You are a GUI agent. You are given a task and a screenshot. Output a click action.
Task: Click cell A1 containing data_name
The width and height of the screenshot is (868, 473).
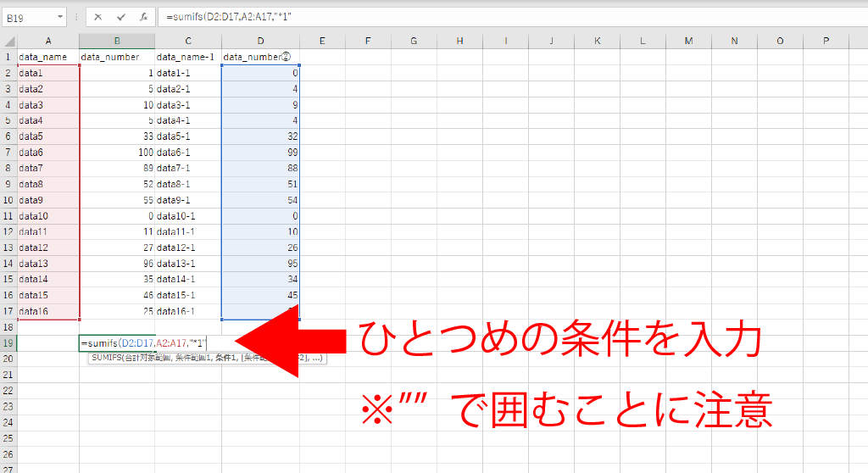48,57
